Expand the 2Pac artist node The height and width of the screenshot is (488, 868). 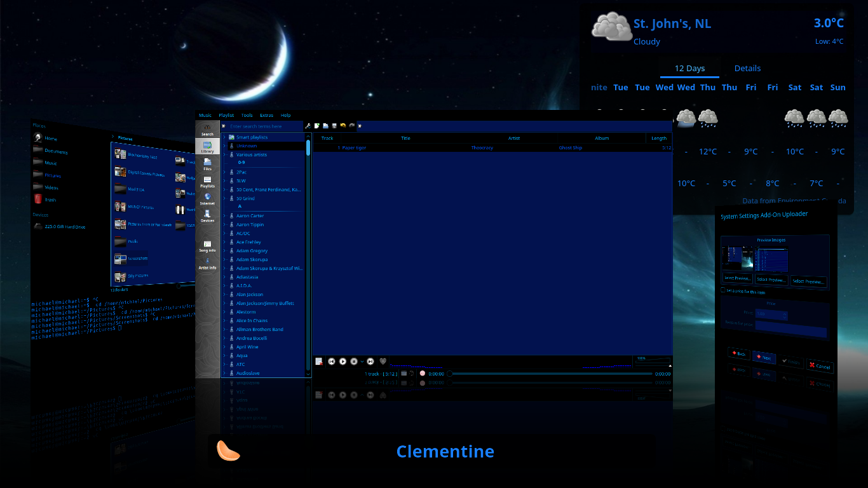(x=224, y=172)
